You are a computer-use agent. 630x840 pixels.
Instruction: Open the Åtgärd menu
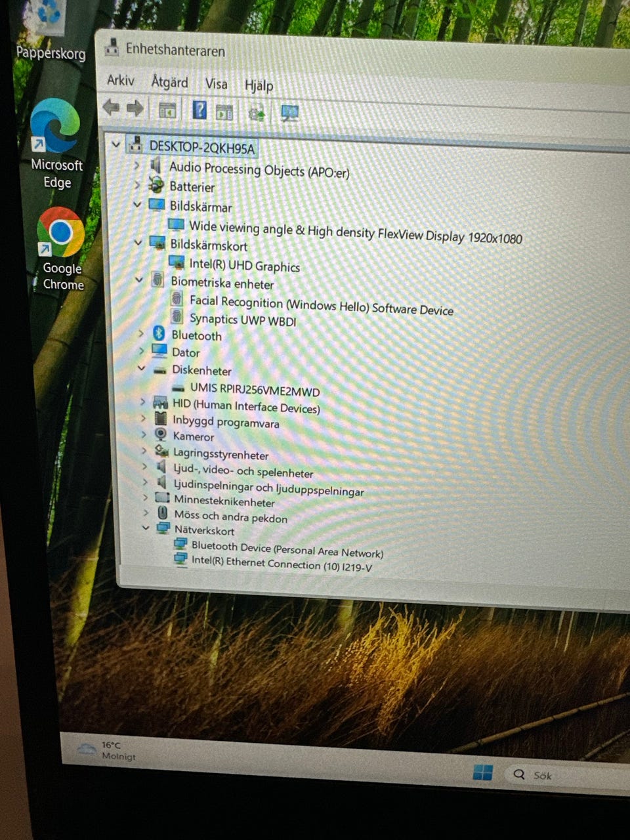[169, 82]
